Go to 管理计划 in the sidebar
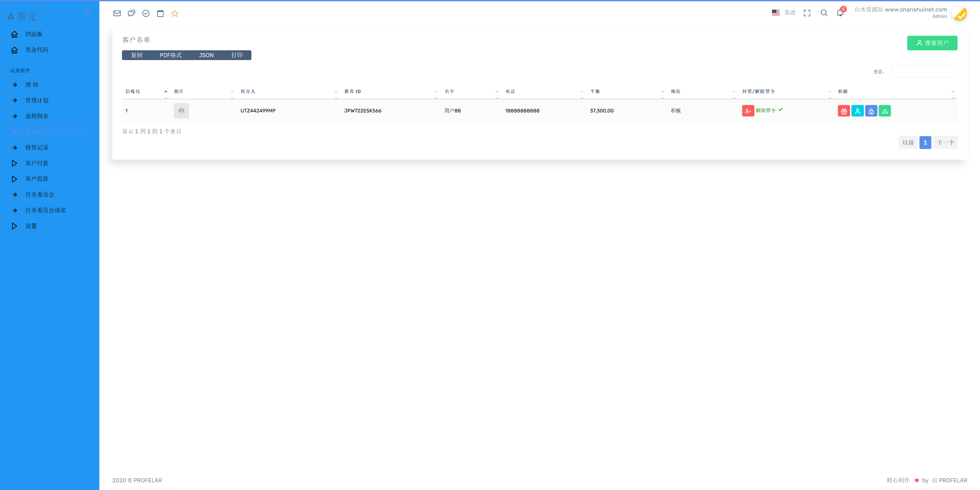The width and height of the screenshot is (980, 490). click(37, 100)
